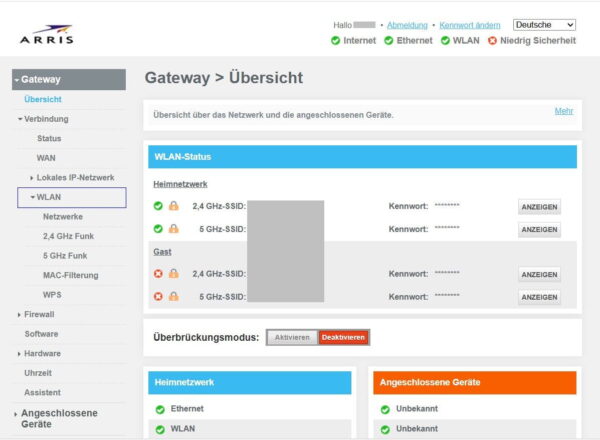Click first 'Unbekannt' device entry
The image size is (600, 440).
coord(417,409)
